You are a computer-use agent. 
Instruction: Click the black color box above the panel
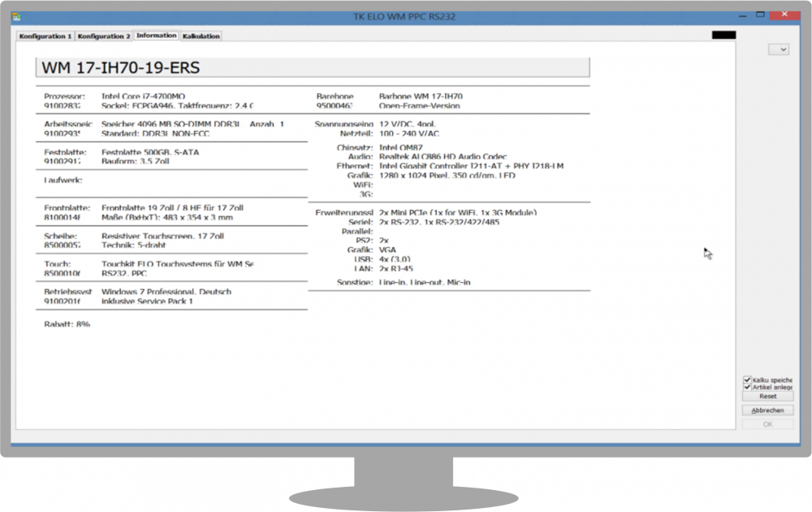(723, 35)
